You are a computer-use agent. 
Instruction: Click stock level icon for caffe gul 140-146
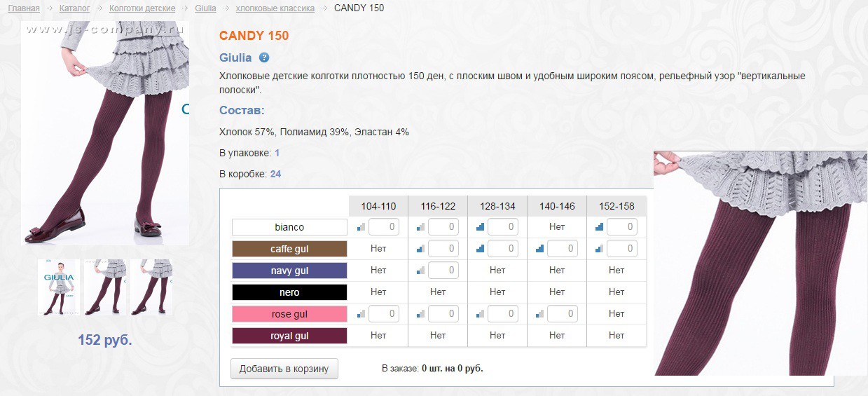coord(539,249)
